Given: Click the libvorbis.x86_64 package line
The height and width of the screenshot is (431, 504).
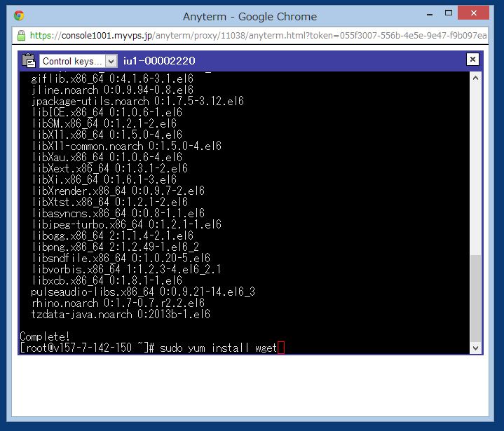Looking at the screenshot, I should 126,269.
